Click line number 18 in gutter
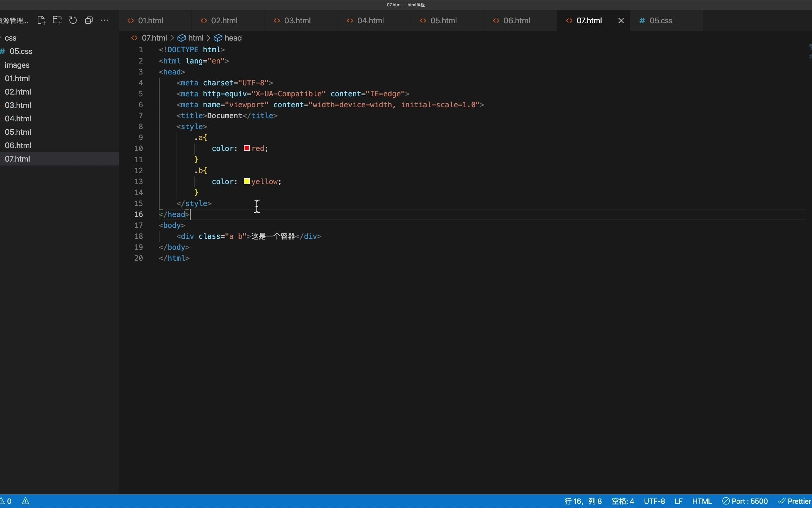The height and width of the screenshot is (508, 812). [x=139, y=236]
